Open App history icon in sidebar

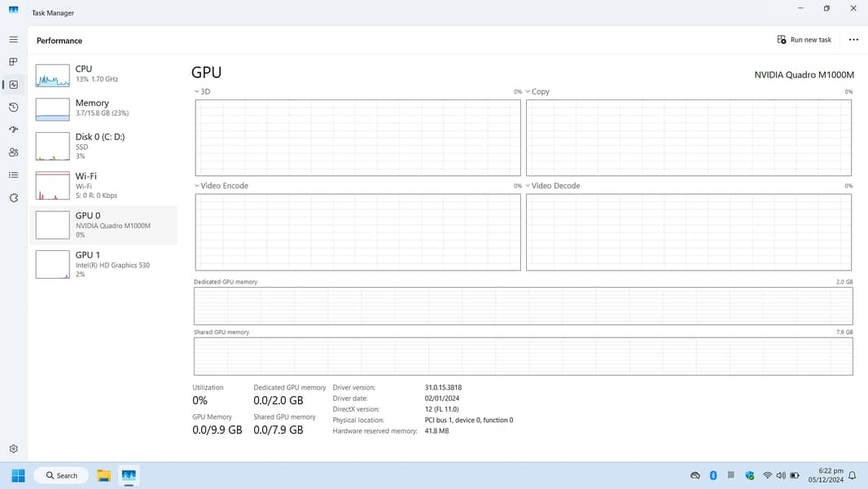click(x=13, y=107)
